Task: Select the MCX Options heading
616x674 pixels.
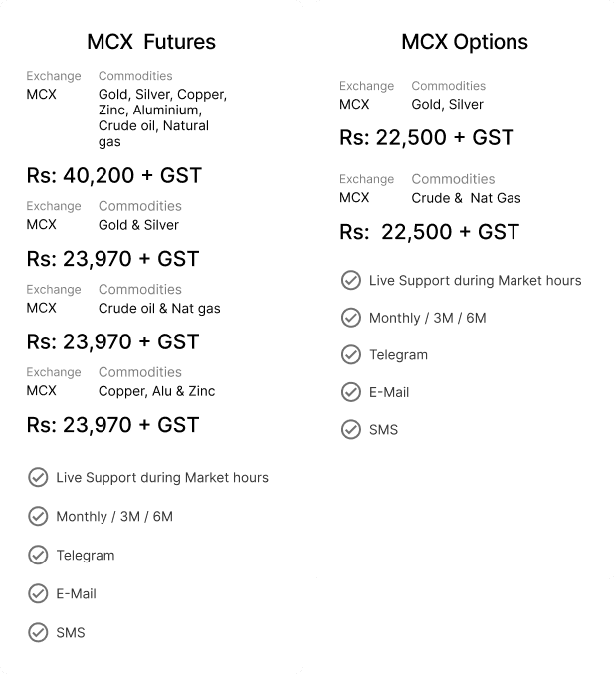Action: [x=465, y=42]
